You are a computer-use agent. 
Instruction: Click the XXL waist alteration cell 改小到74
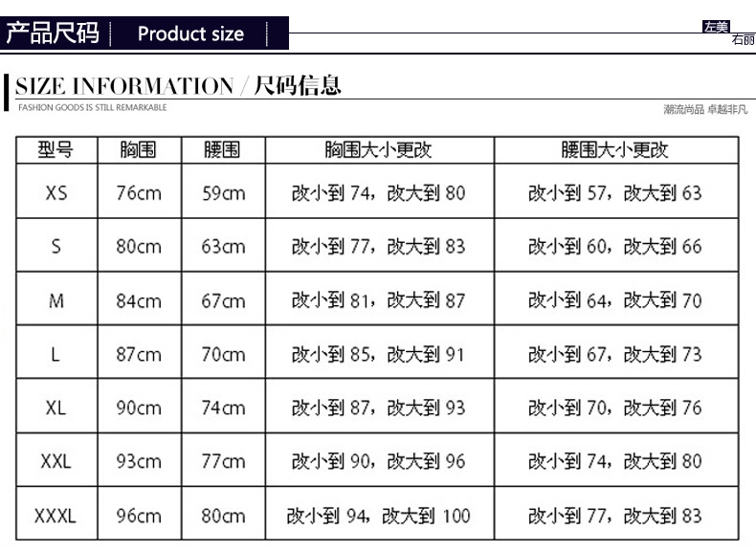614,462
